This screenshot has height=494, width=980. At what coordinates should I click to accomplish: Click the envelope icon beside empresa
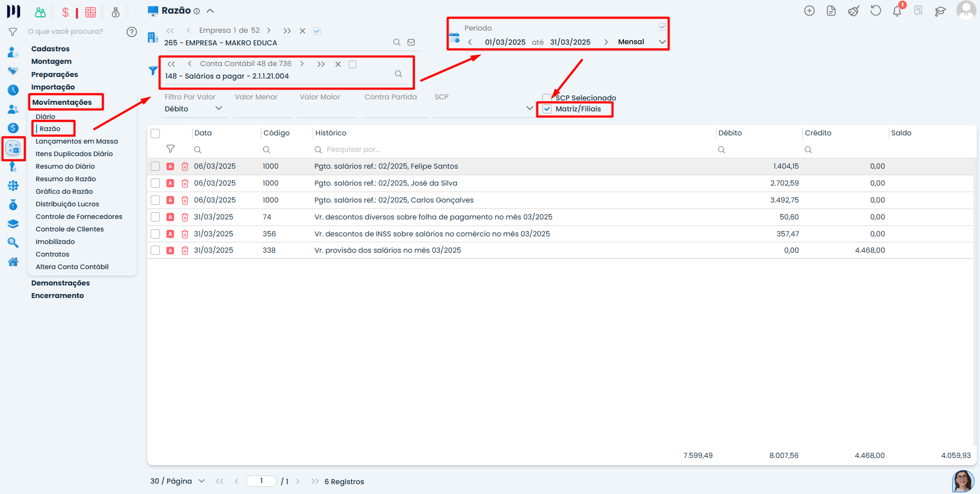click(411, 43)
